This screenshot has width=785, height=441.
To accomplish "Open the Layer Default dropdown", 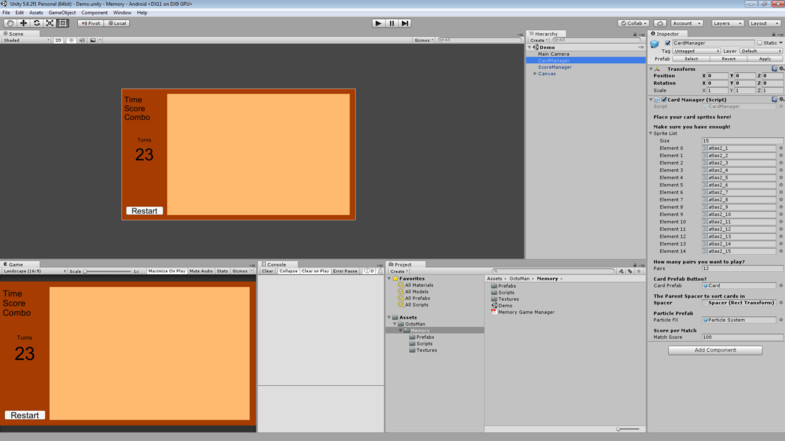I will pos(760,51).
